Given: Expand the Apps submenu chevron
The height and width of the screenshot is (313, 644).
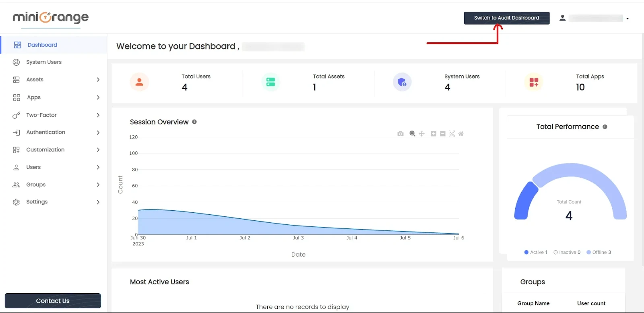Looking at the screenshot, I should [x=98, y=97].
